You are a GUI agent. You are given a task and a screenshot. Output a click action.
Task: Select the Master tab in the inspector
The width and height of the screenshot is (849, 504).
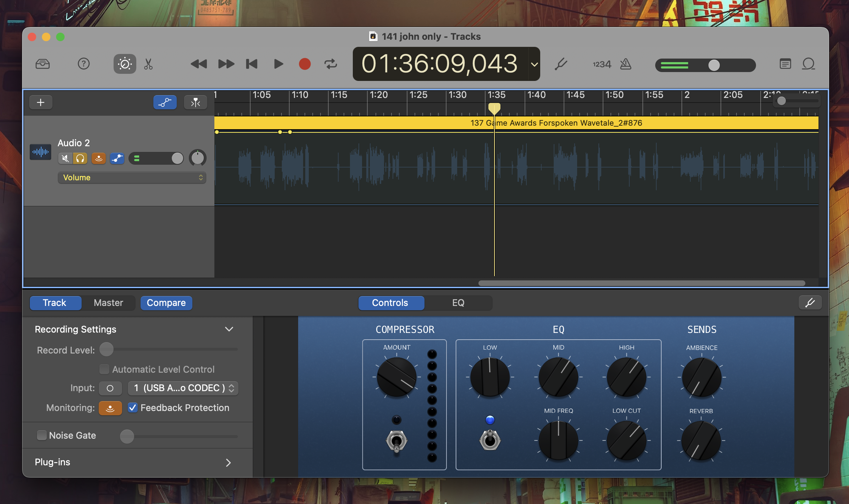click(x=108, y=303)
